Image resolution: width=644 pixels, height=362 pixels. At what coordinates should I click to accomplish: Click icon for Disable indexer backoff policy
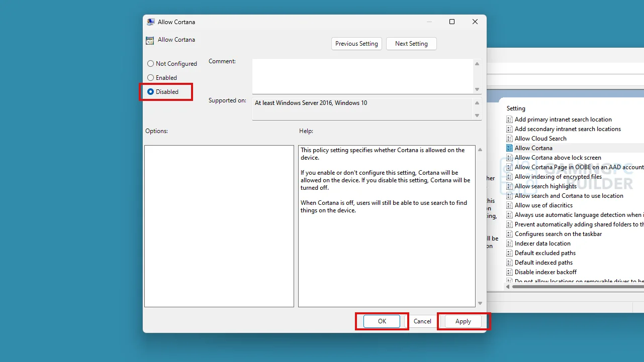coord(510,272)
